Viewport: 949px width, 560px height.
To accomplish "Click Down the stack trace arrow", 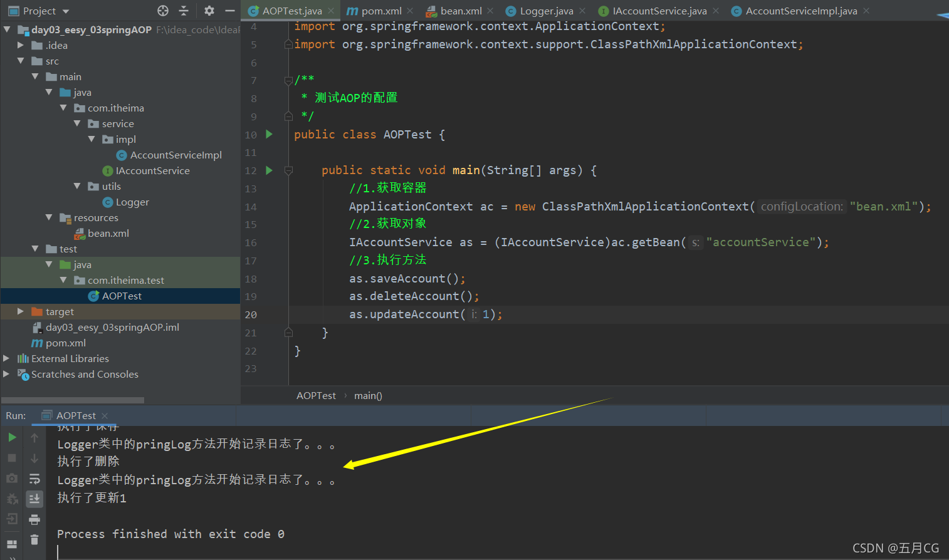I will (34, 459).
